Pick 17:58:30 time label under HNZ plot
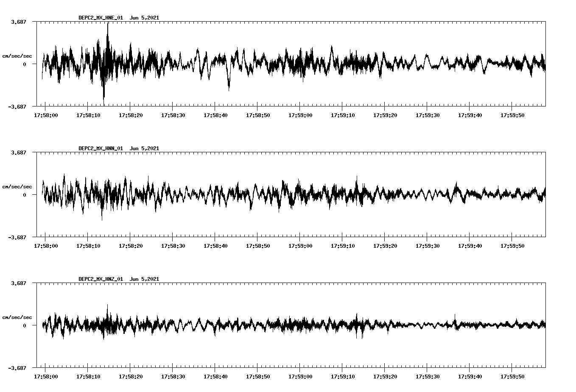Screen dimensions: 576x392 [x=173, y=376]
